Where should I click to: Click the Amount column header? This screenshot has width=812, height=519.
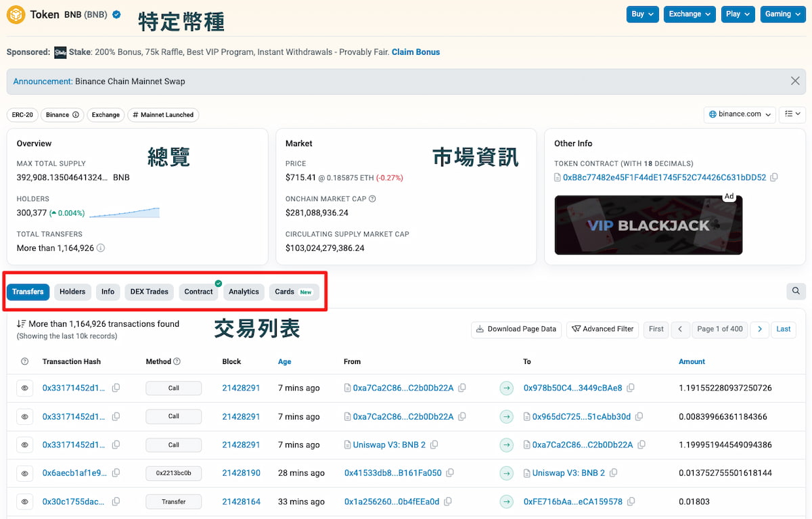(692, 362)
